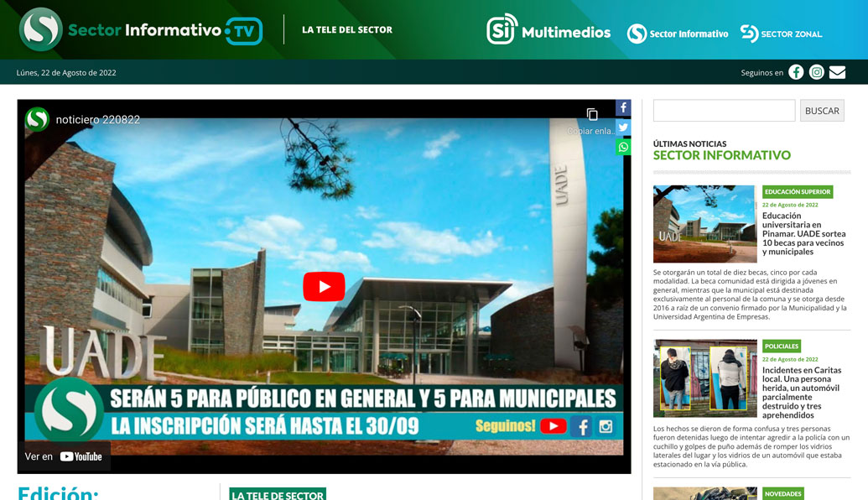Play the noticiero 220822 video

pos(324,286)
